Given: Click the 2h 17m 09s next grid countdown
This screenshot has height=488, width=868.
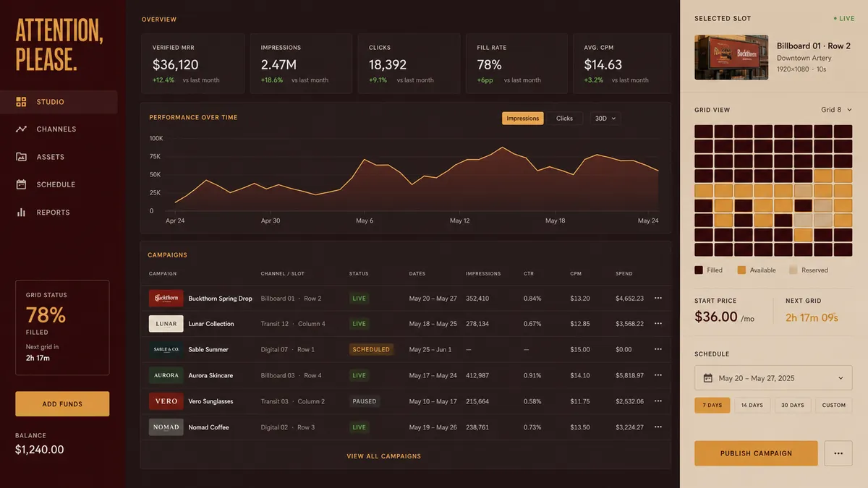Looking at the screenshot, I should click(x=812, y=317).
